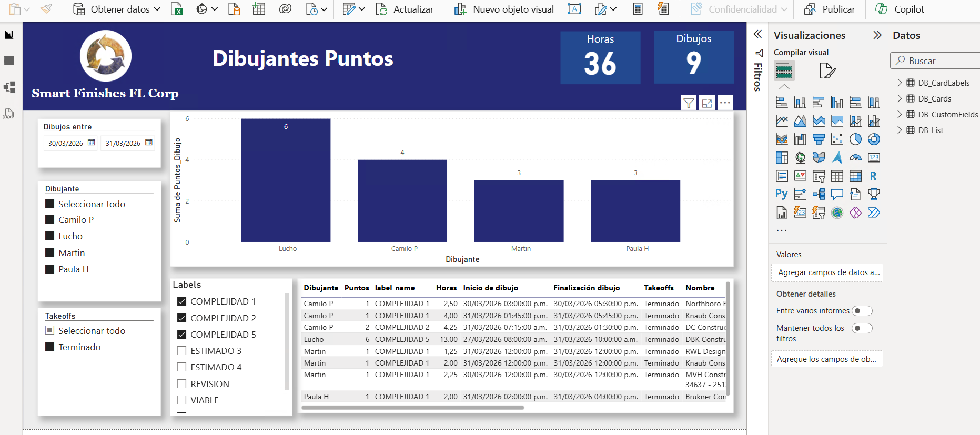Choose the Q&A speech bubble visualization
The height and width of the screenshot is (435, 980).
(x=837, y=194)
